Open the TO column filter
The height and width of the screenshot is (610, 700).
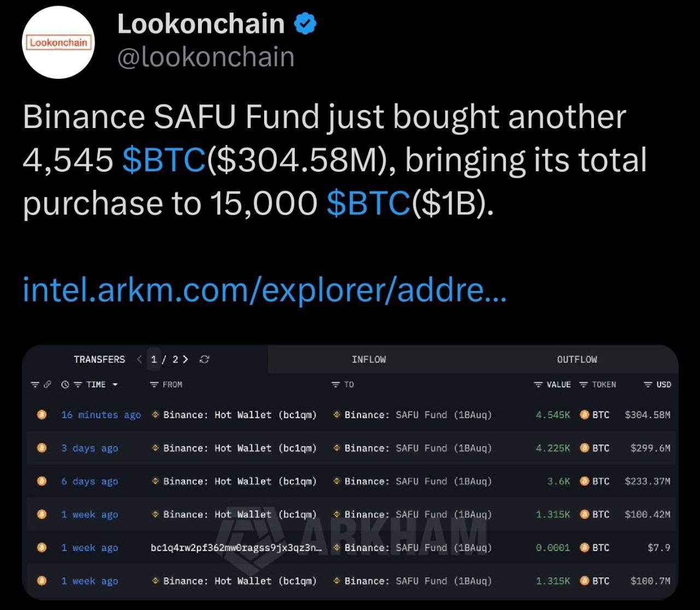(336, 385)
